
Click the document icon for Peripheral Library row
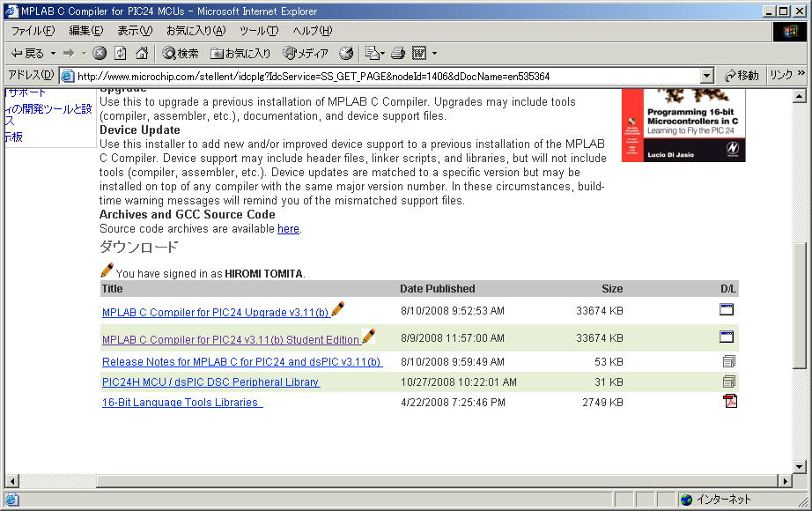[x=729, y=382]
